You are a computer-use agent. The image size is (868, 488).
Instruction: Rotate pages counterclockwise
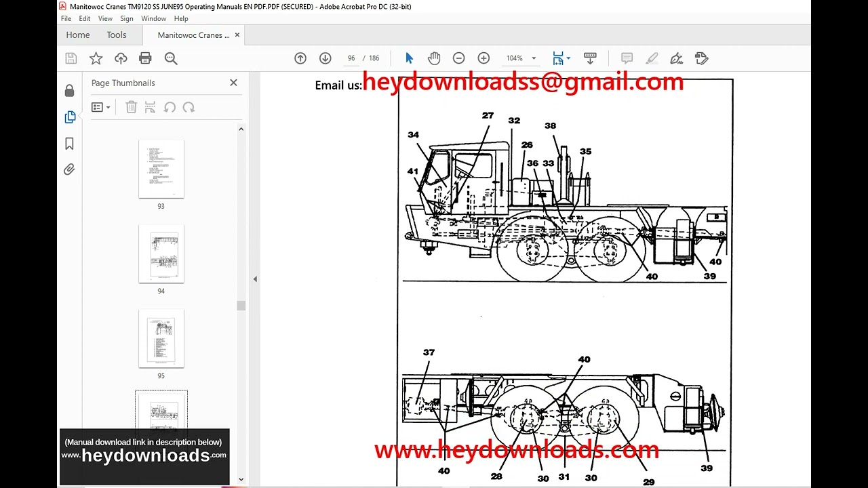(170, 107)
